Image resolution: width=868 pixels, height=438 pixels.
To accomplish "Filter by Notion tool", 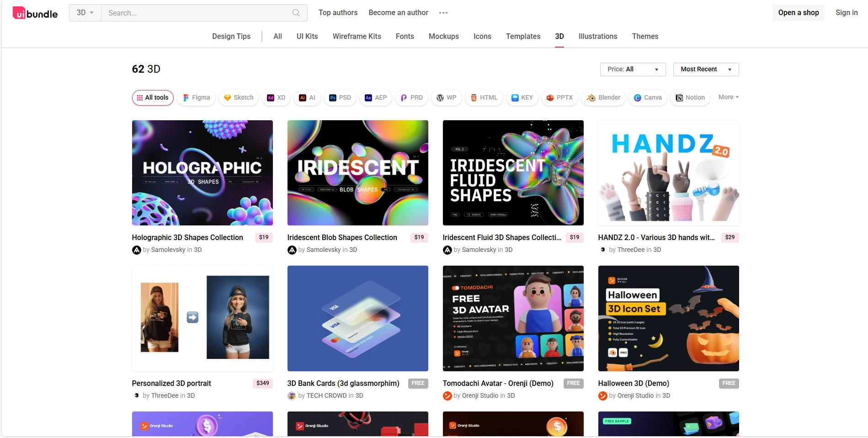I will click(690, 98).
